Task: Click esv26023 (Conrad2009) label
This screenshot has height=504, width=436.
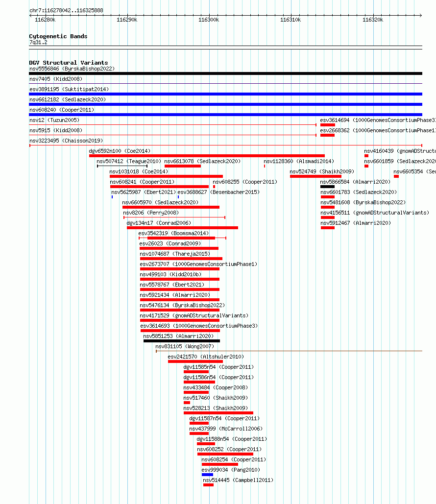Action: 170,243
